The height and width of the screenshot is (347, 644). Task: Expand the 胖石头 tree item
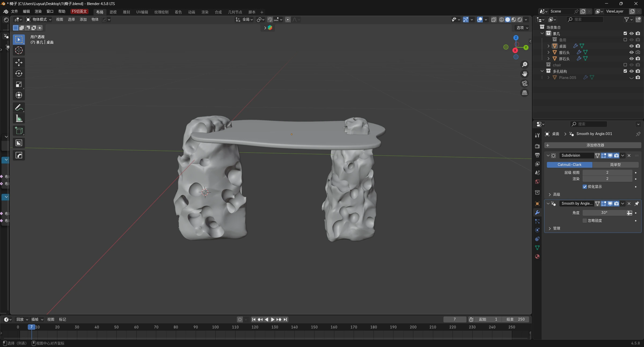pos(548,59)
